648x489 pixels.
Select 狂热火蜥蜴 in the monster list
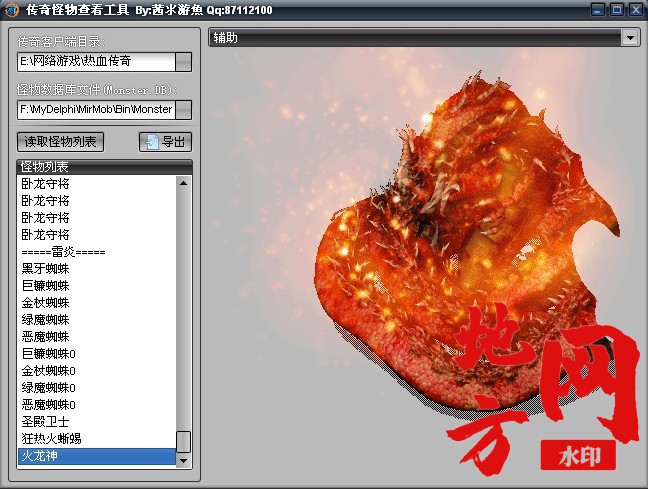point(97,439)
